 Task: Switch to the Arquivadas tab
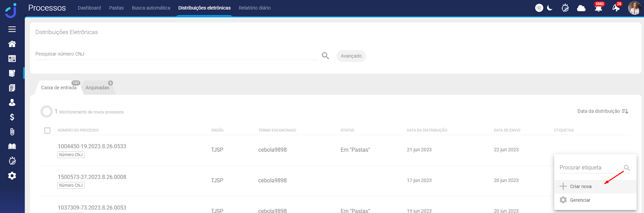(97, 88)
